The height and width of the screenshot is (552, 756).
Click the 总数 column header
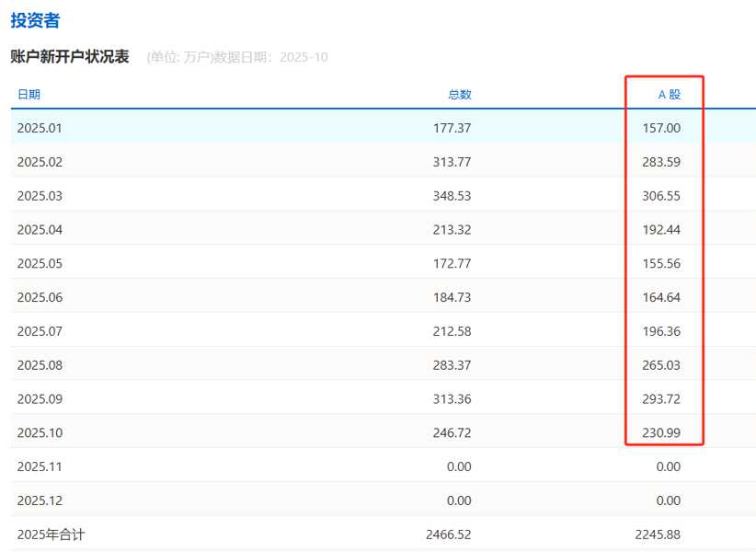(x=460, y=95)
